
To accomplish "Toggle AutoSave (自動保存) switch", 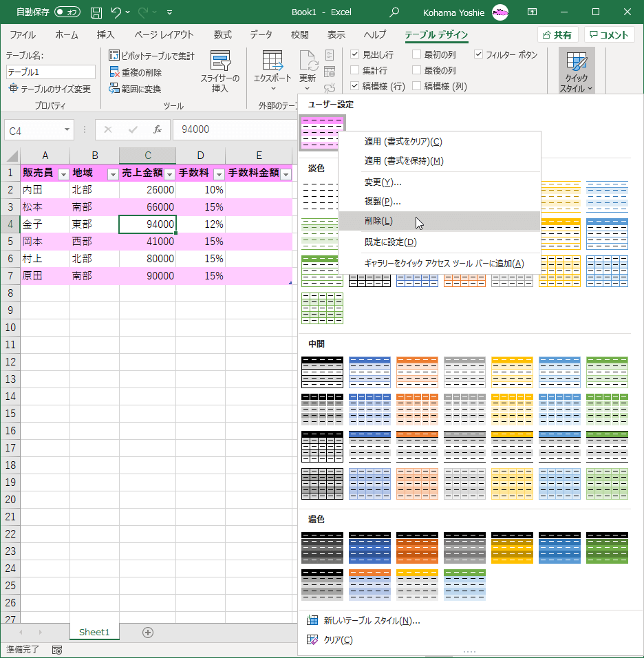I will 67,12.
